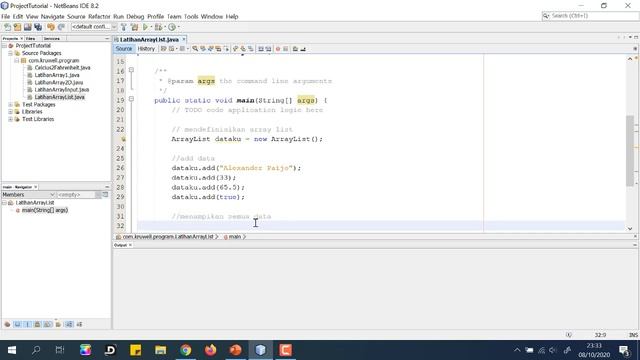Screen dimensions: 640x360
Task: Click the red Start Macro Recording icon
Action: pyautogui.click(x=278, y=49)
